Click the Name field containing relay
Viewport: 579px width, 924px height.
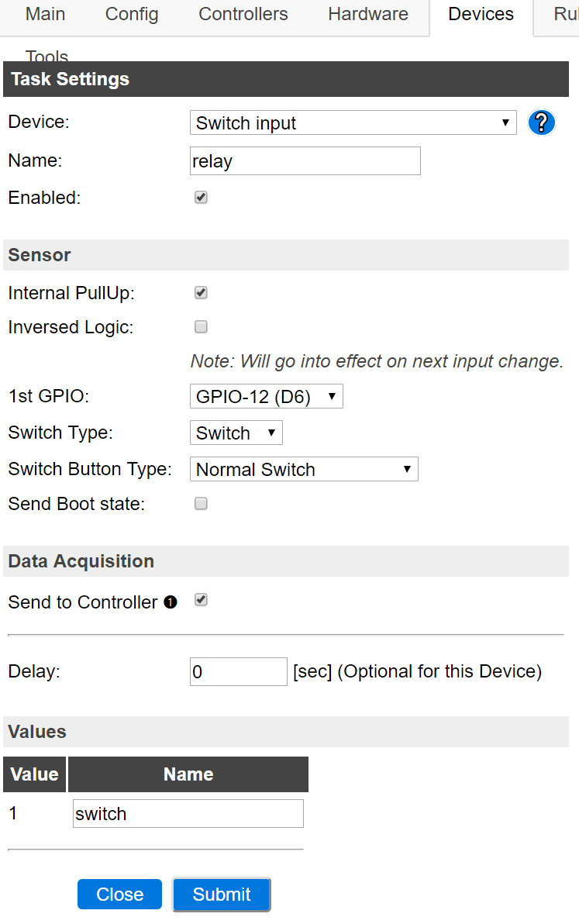tap(305, 161)
